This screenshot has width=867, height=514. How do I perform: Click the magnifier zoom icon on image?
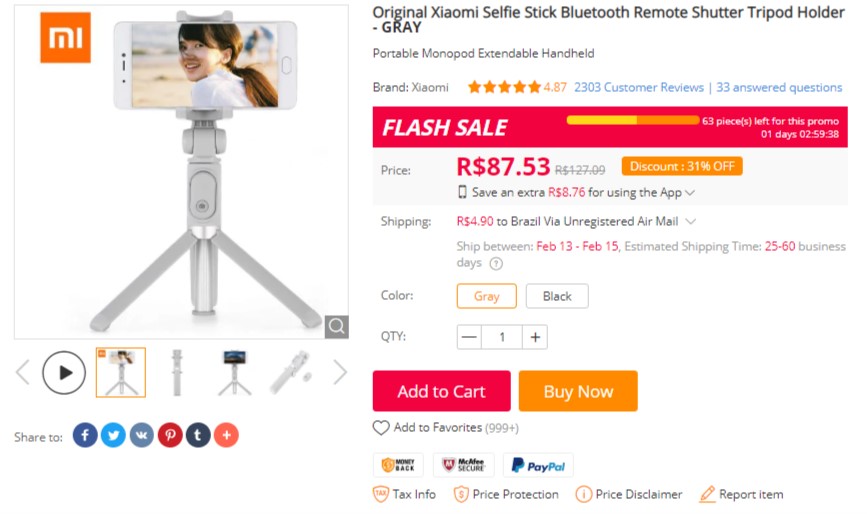(x=336, y=326)
